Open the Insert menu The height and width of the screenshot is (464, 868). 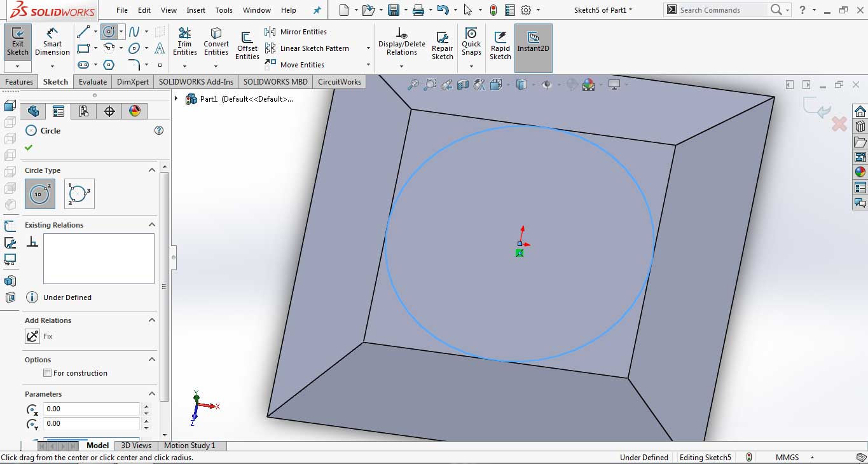pos(196,10)
